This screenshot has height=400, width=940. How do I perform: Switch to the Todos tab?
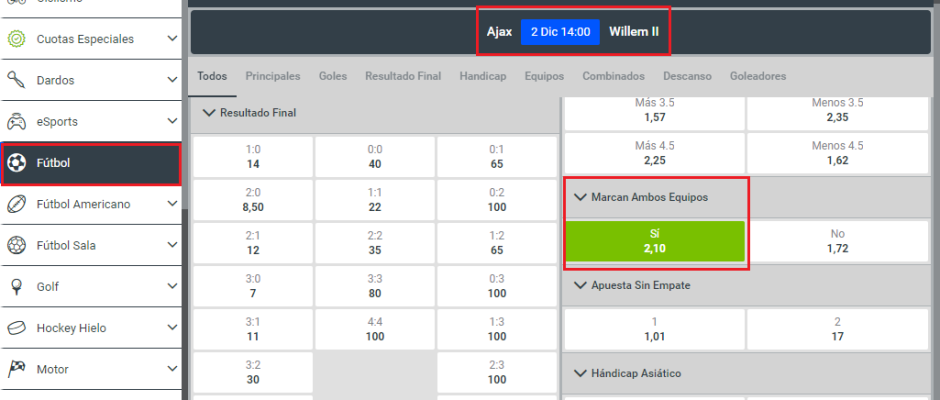tap(212, 76)
